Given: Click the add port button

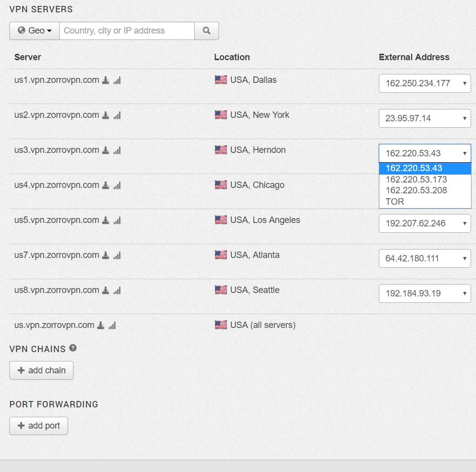Looking at the screenshot, I should point(38,426).
